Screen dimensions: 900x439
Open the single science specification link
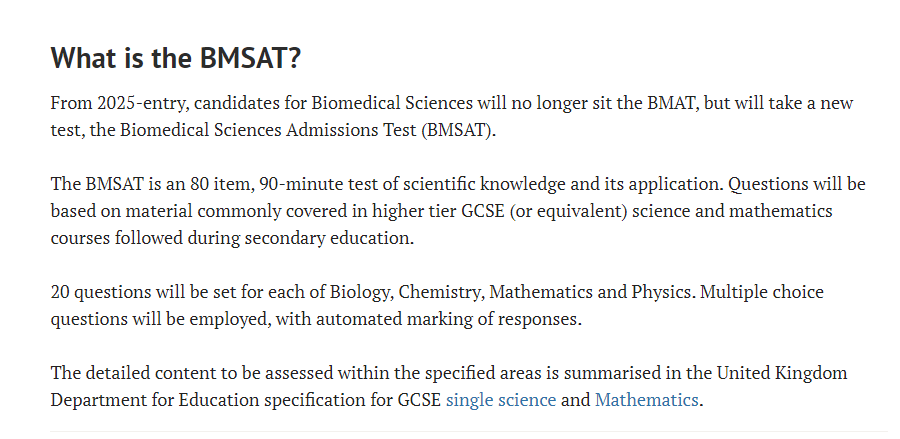click(501, 399)
